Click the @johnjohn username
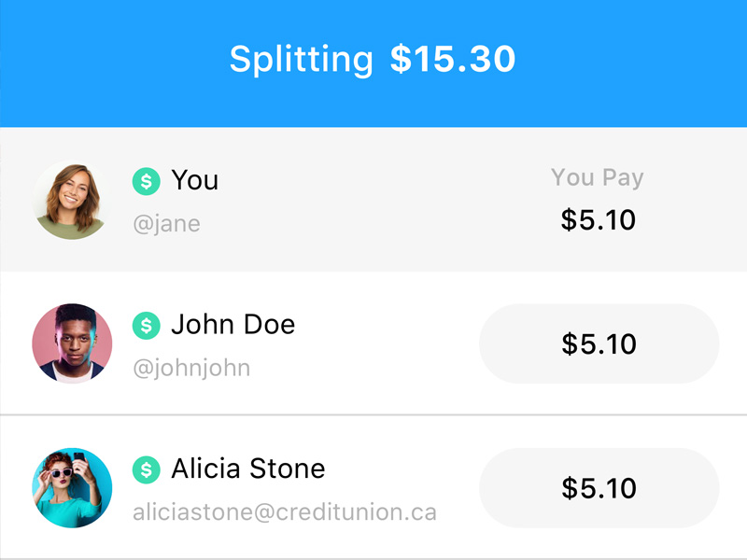747x560 pixels. [191, 368]
